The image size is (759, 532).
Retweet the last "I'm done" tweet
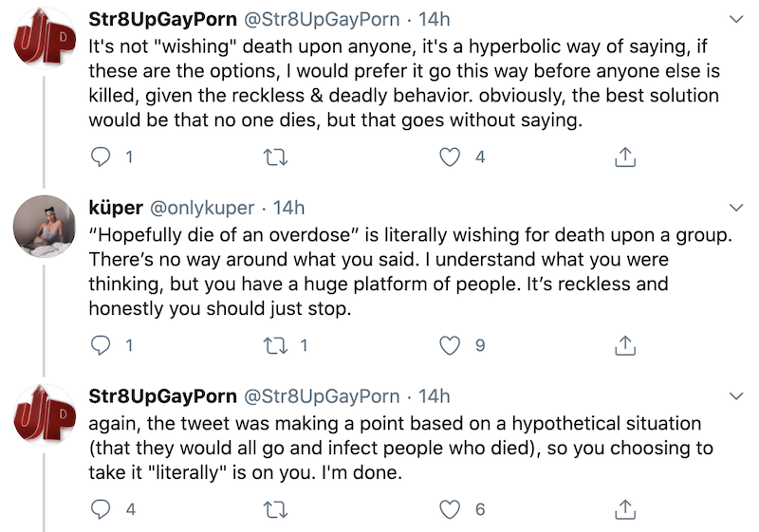275,509
